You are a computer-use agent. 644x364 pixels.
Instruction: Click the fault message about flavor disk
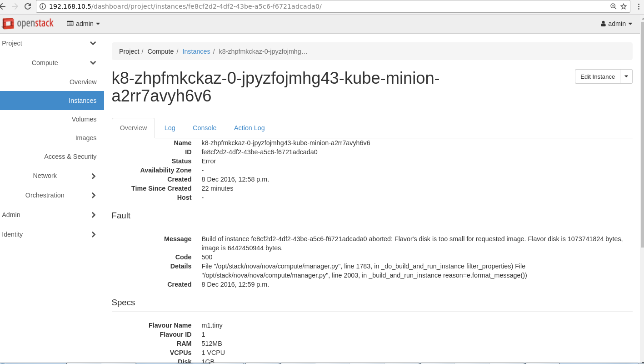tap(412, 243)
